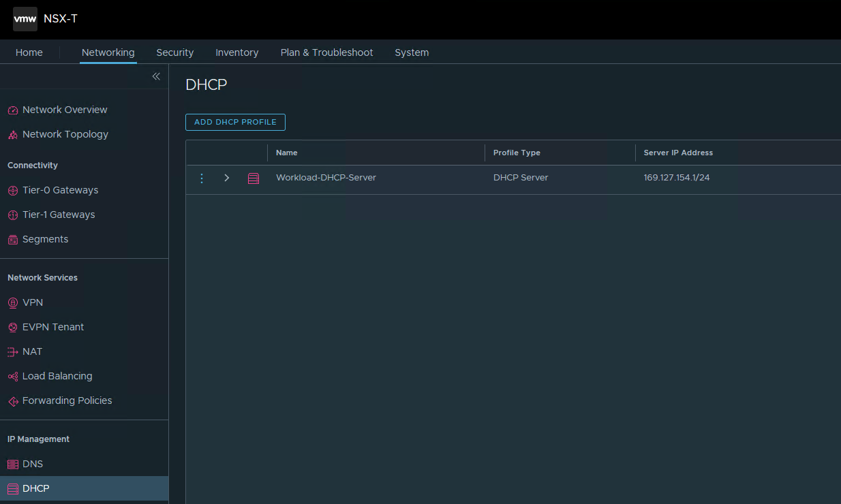Click the Server IP Address column header
The width and height of the screenshot is (841, 504).
coord(678,153)
